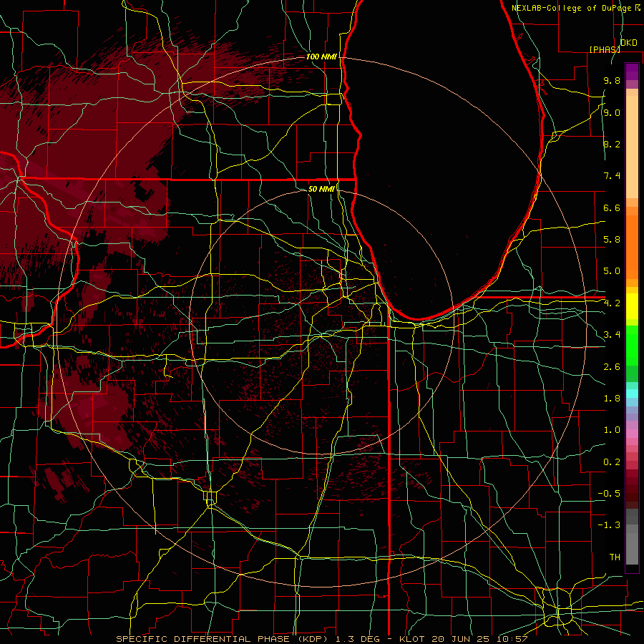Click the 1.3 DEG elevation text

tap(358, 639)
